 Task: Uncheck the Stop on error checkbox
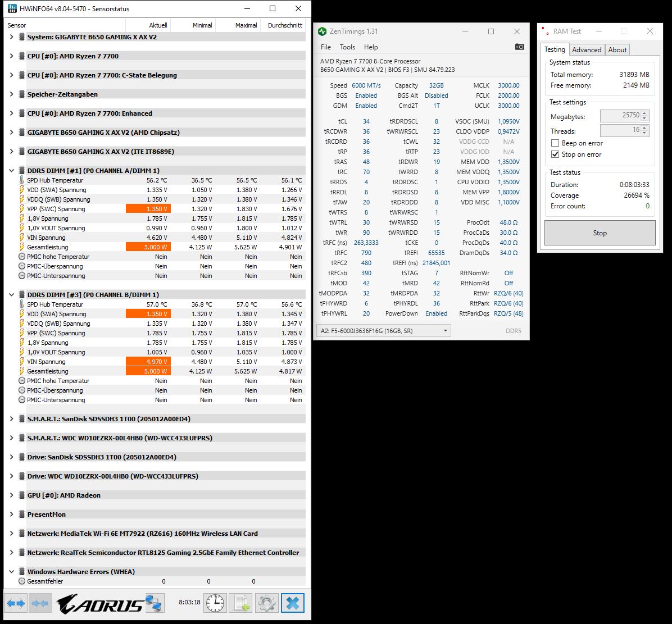click(x=555, y=154)
